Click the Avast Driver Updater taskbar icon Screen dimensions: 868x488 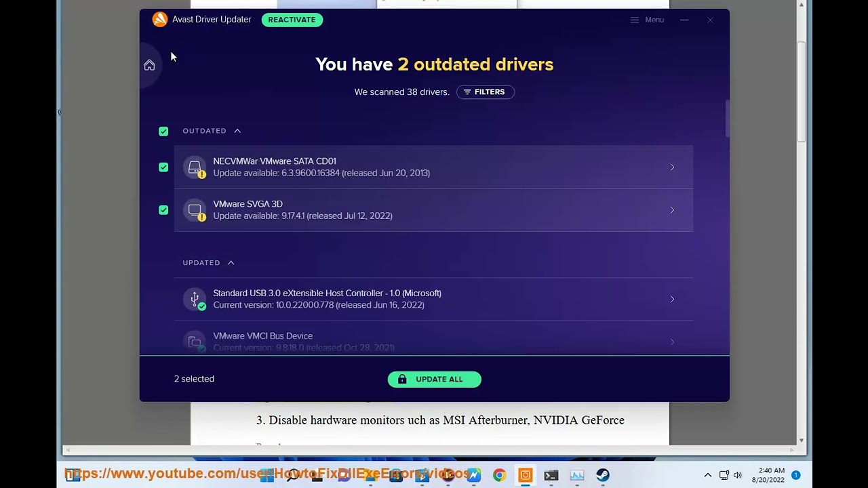[525, 475]
